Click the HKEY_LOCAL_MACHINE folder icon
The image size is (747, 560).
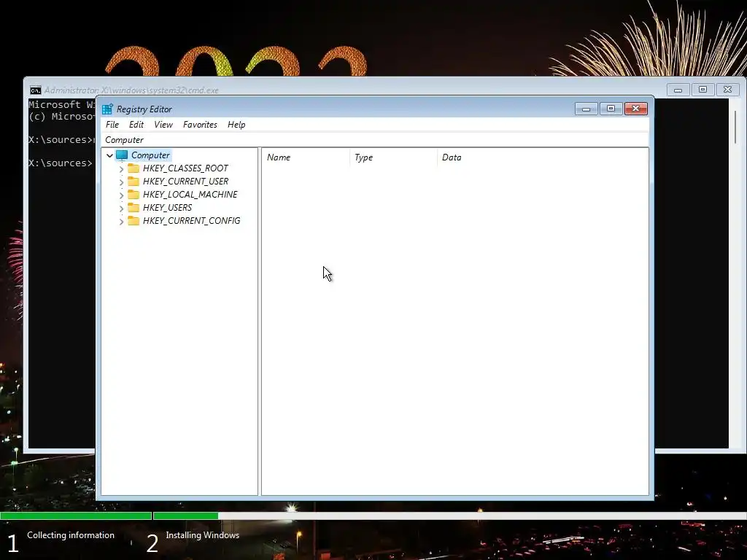tap(133, 194)
